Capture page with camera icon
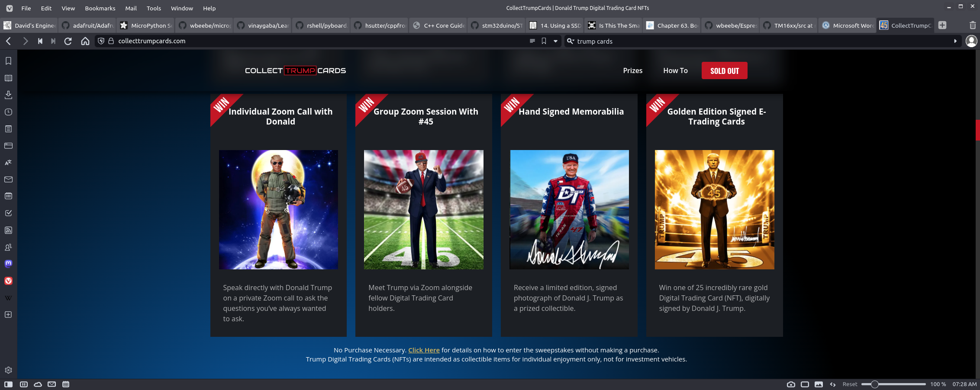 point(791,384)
